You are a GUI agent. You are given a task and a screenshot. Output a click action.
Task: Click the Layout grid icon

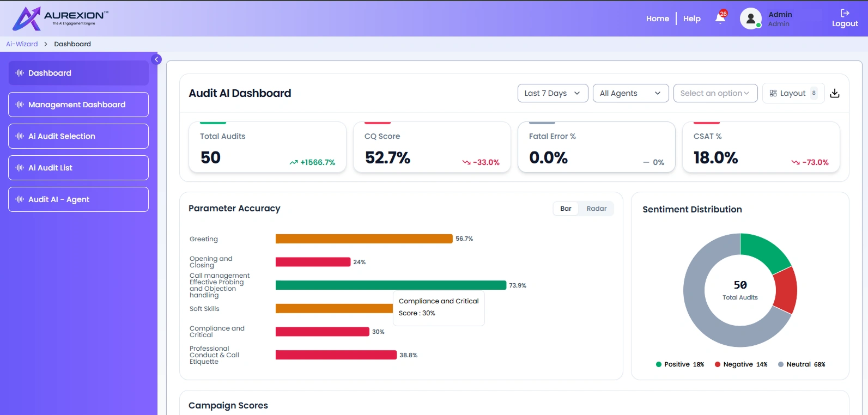[x=773, y=93]
